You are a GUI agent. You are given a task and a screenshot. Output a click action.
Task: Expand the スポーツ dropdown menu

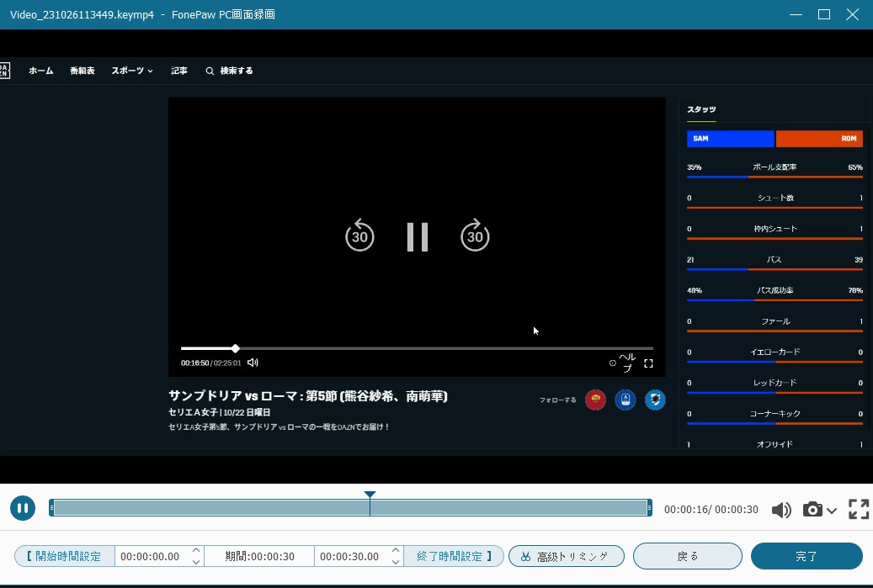(132, 71)
